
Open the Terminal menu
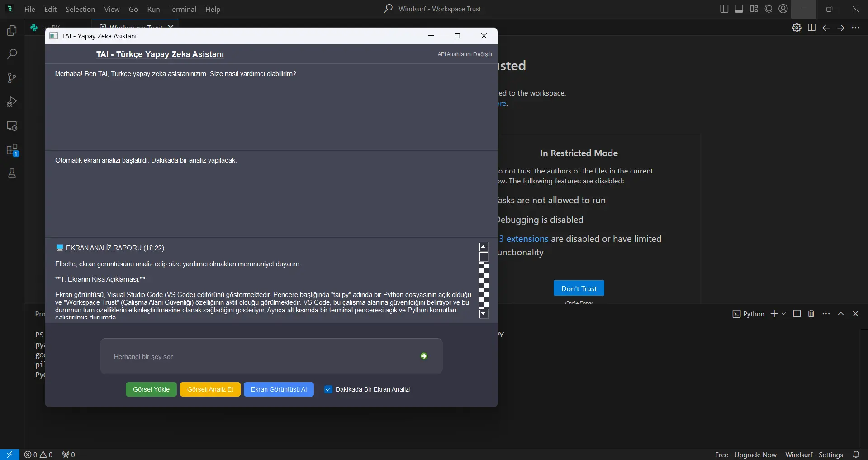point(182,9)
